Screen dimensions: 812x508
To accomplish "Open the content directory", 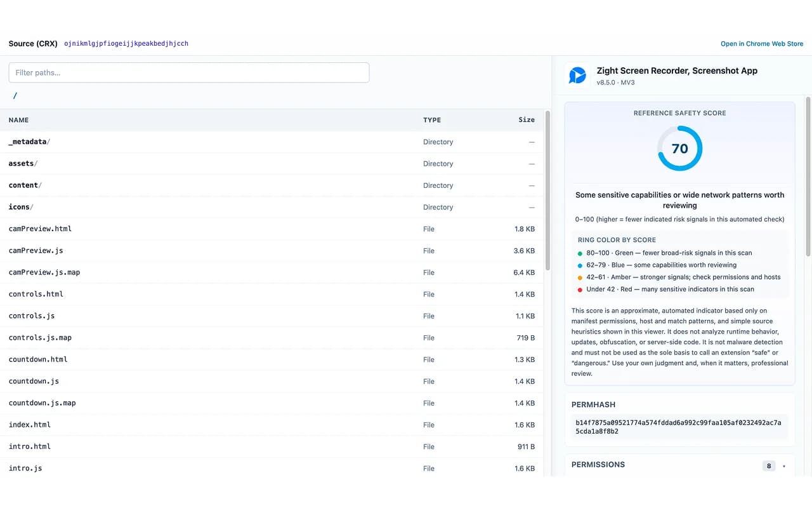I will (x=25, y=185).
